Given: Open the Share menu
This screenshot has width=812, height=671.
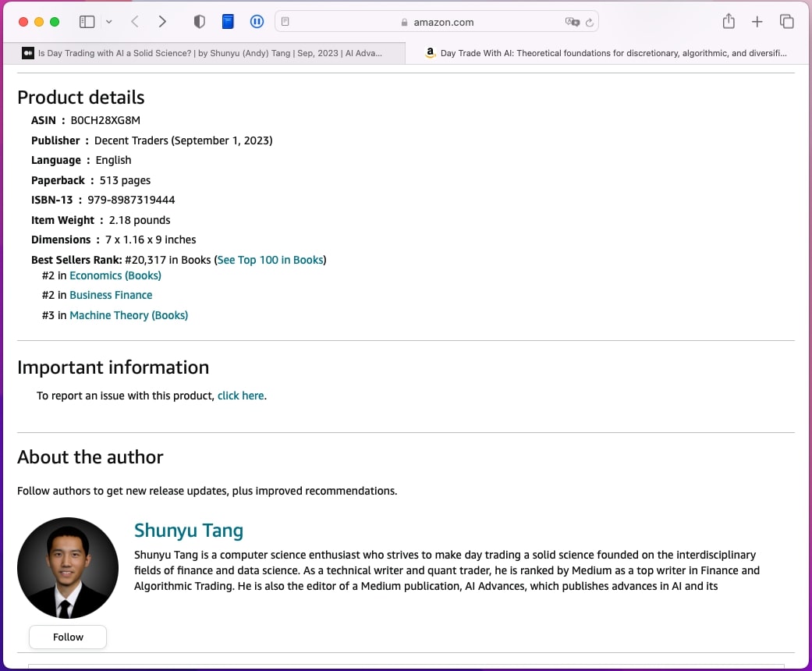Looking at the screenshot, I should pyautogui.click(x=729, y=22).
